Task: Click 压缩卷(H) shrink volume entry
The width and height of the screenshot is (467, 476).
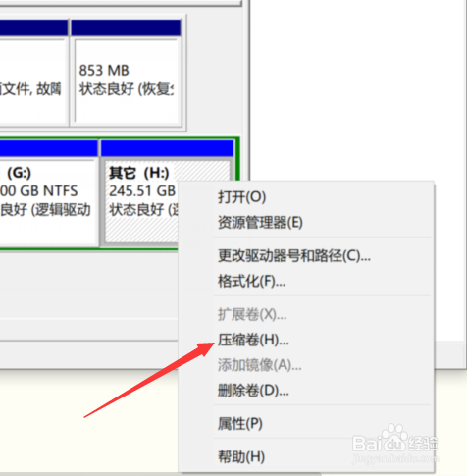Action: pos(253,340)
